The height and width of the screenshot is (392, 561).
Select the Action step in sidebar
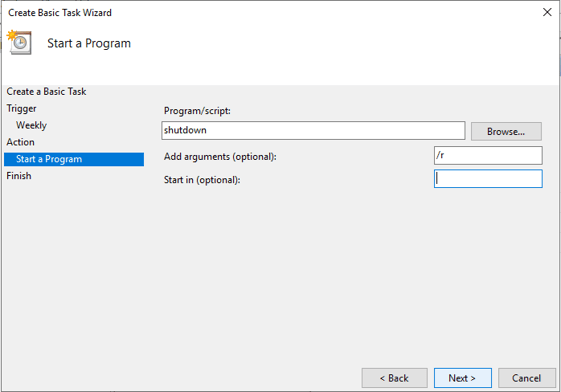coord(20,142)
